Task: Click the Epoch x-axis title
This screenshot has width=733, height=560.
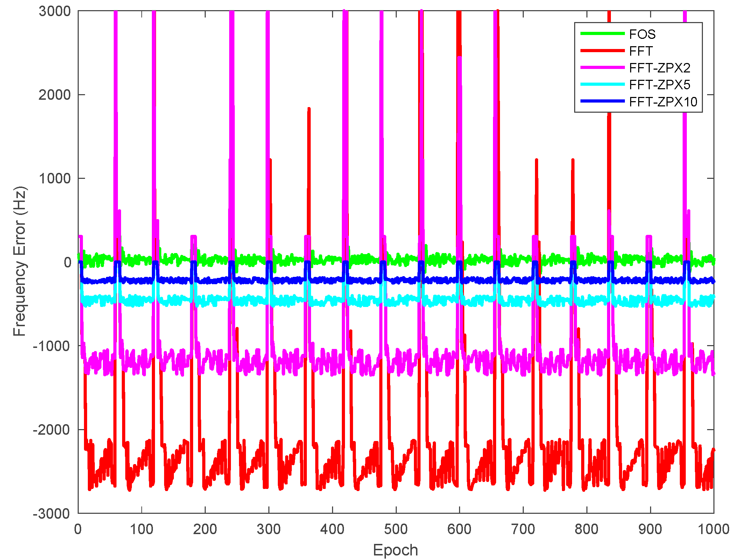Action: coord(395,550)
